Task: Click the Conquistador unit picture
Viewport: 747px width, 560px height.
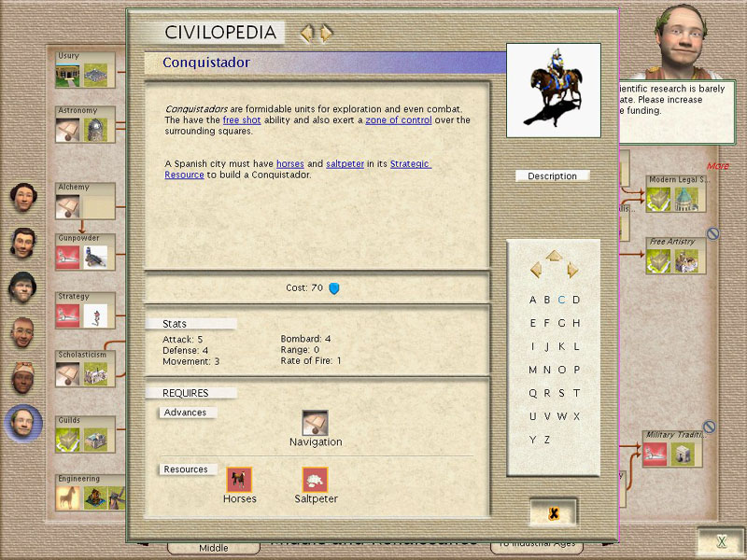Action: pyautogui.click(x=553, y=90)
